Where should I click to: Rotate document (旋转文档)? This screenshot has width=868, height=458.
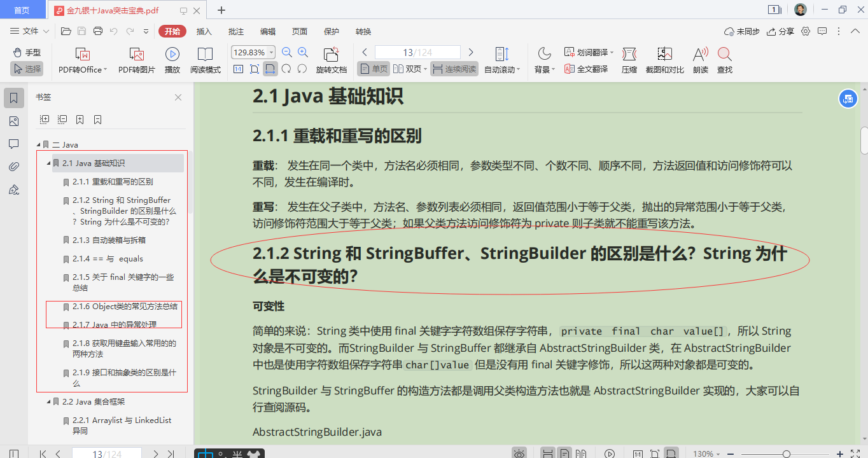[x=332, y=61]
